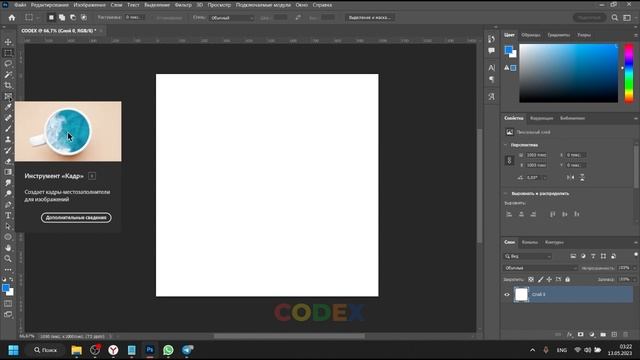The width and height of the screenshot is (640, 360).
Task: Select the Magic Wand tool
Action: point(8,75)
